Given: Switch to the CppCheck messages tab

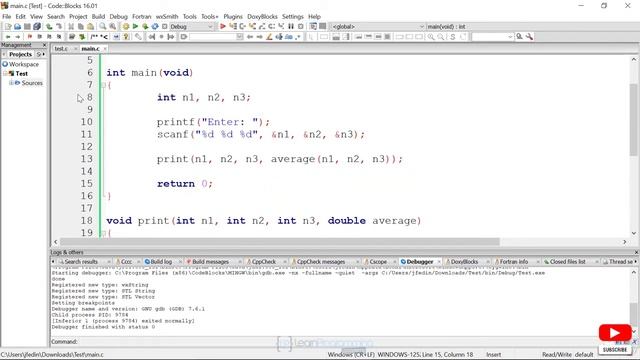Looking at the screenshot, I should coord(321,262).
